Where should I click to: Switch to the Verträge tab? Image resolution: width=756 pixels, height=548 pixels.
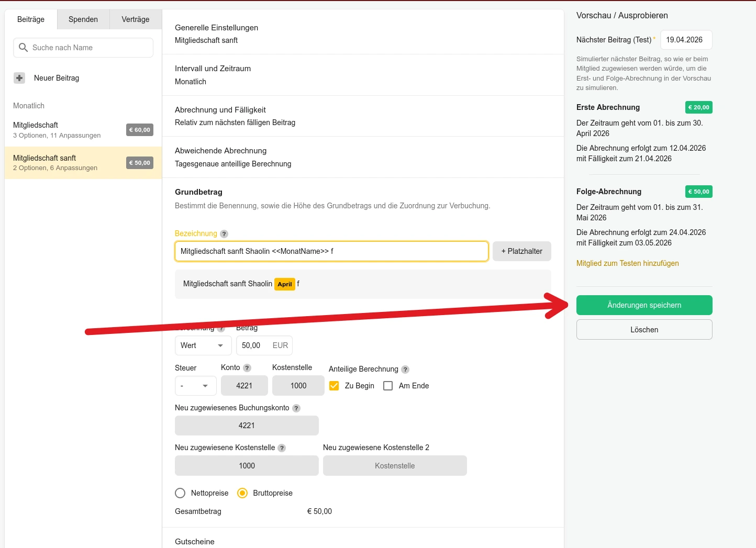point(136,19)
